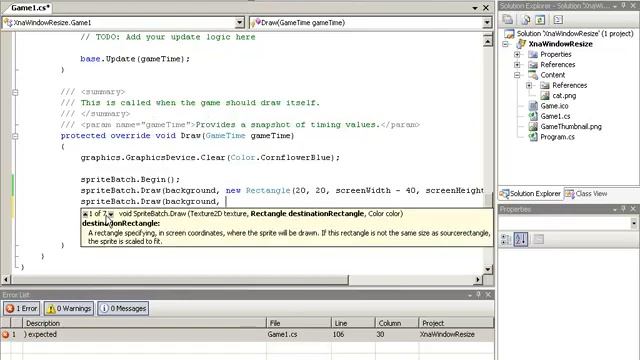Expand the Content References node
The image size is (640, 360).
(529, 85)
